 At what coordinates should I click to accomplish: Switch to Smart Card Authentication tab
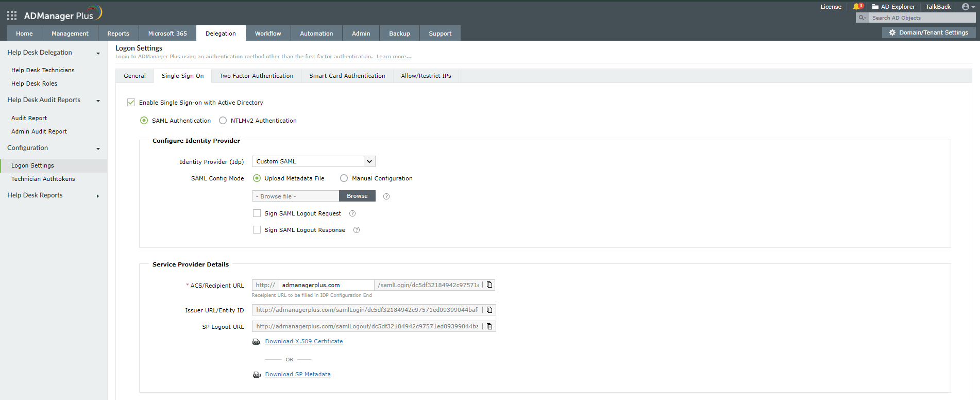347,76
